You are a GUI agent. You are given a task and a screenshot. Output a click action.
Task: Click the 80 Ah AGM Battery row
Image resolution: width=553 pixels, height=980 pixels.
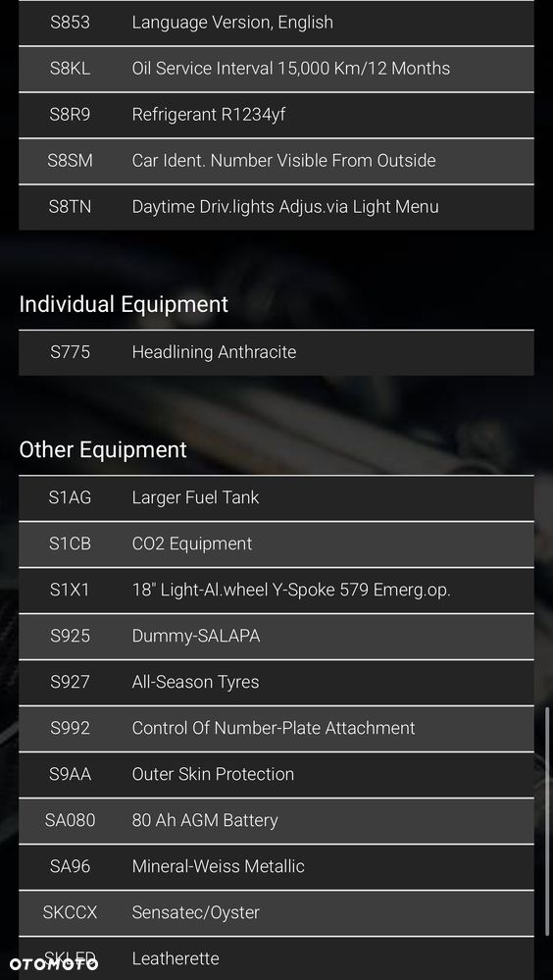coord(276,821)
